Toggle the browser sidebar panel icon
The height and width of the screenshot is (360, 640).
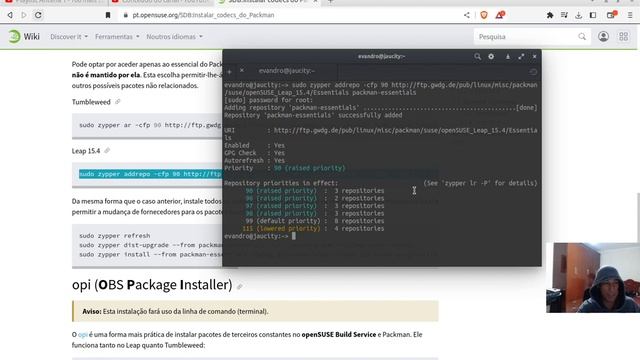(593, 15)
